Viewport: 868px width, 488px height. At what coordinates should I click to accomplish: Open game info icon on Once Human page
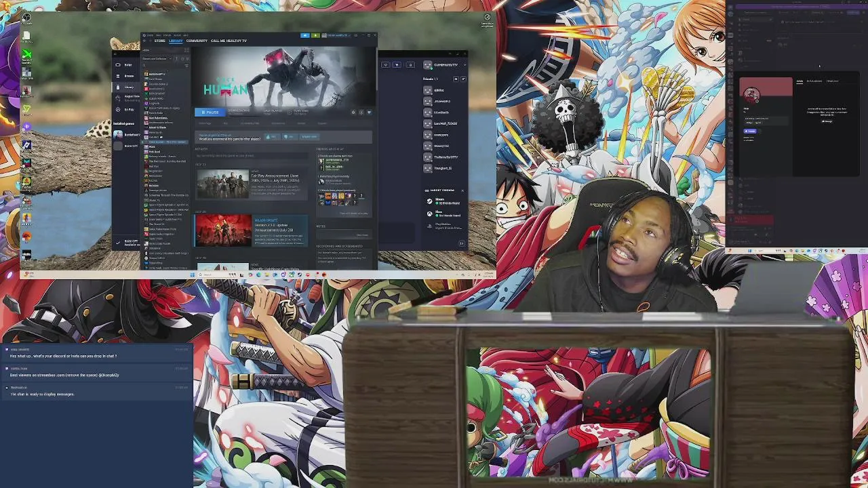[x=361, y=113]
